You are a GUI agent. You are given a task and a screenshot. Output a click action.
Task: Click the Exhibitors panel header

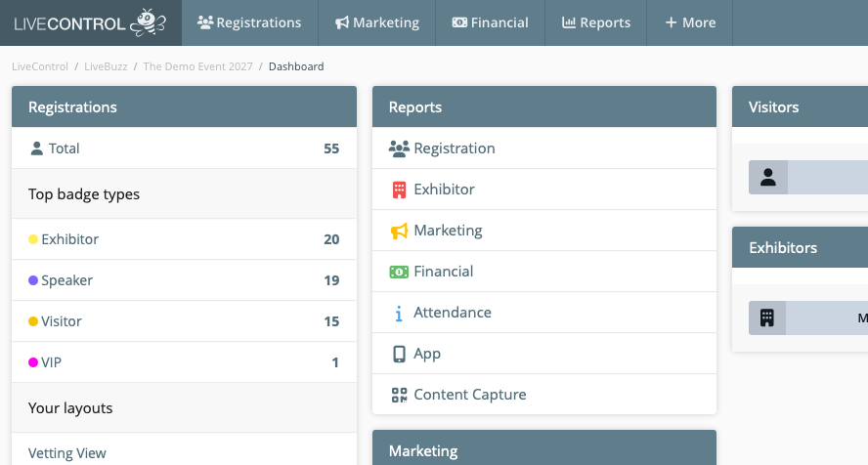click(800, 247)
